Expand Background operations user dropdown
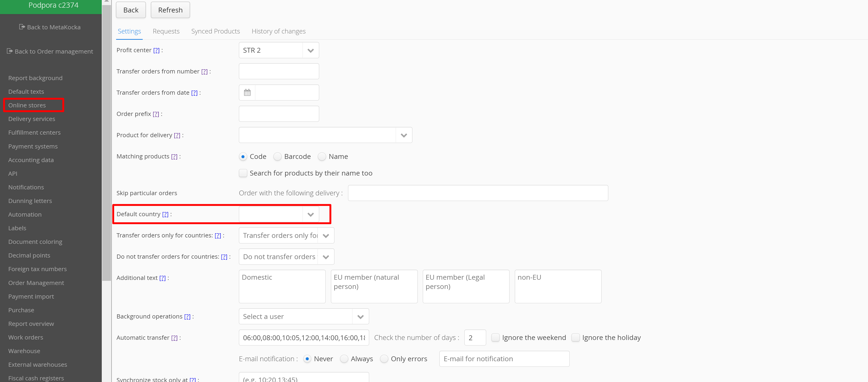This screenshot has height=382, width=868. 360,317
